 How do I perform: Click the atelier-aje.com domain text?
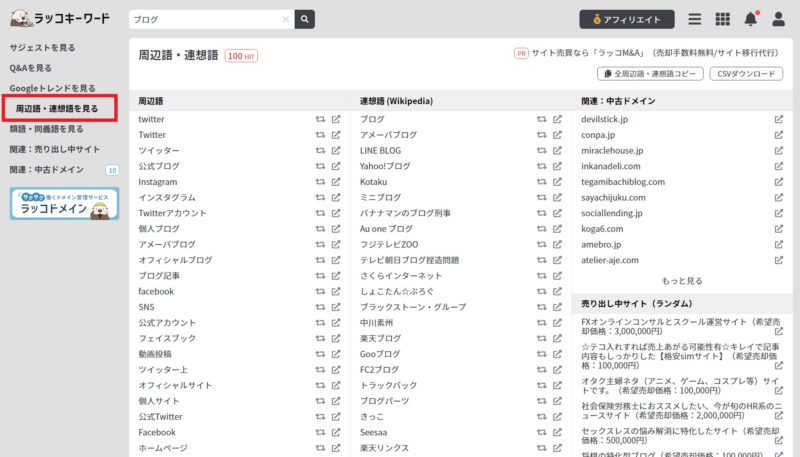(610, 260)
